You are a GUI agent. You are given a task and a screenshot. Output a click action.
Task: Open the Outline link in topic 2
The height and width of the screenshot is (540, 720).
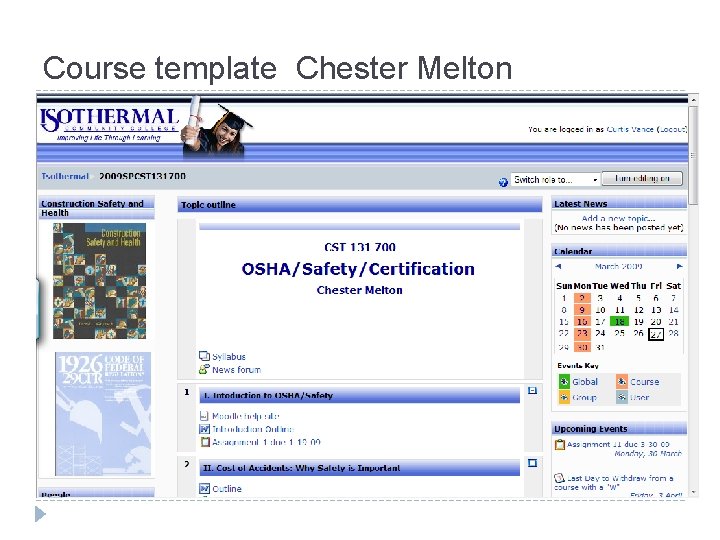click(x=227, y=489)
